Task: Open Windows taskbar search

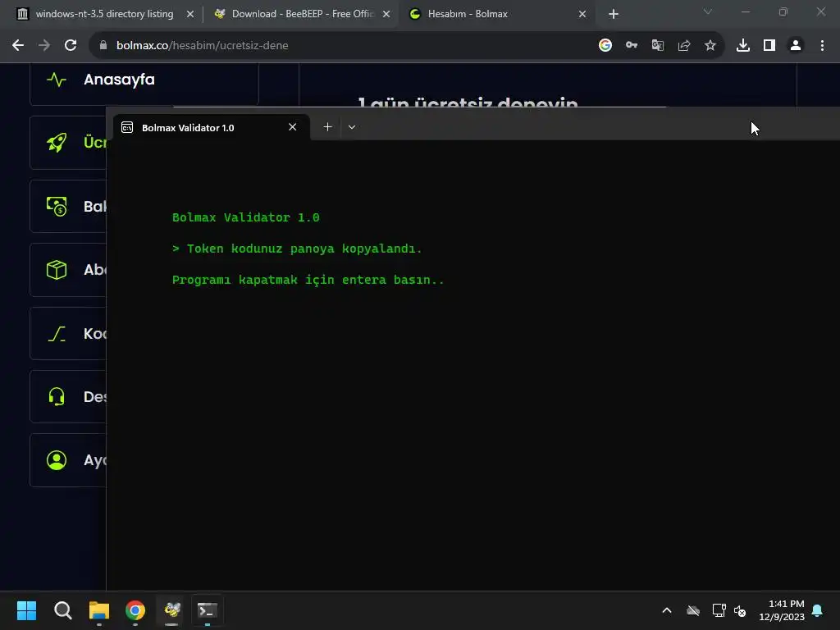Action: tap(63, 610)
